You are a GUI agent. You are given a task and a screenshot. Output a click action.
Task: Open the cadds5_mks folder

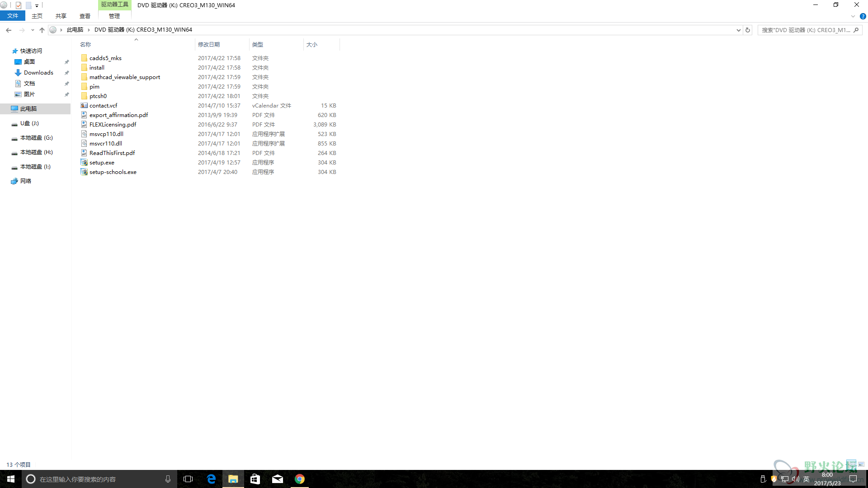pos(105,58)
